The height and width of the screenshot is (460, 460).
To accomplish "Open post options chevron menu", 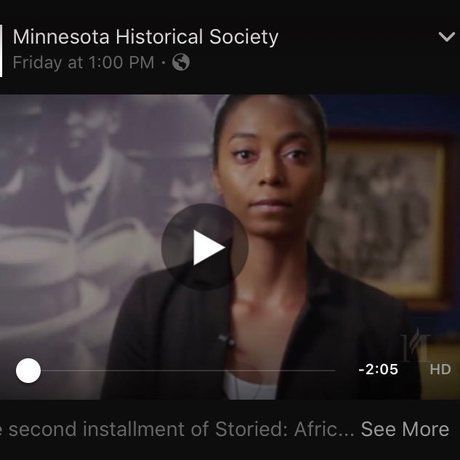I will [447, 37].
